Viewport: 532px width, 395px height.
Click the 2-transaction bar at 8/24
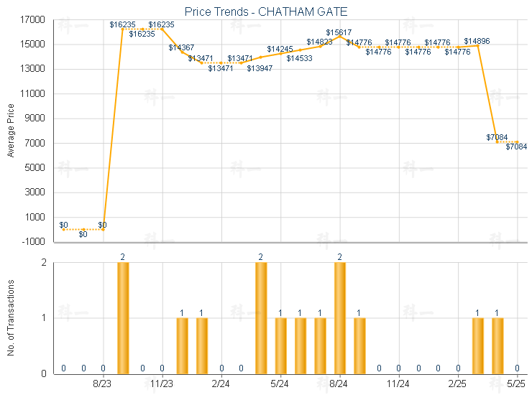click(339, 317)
